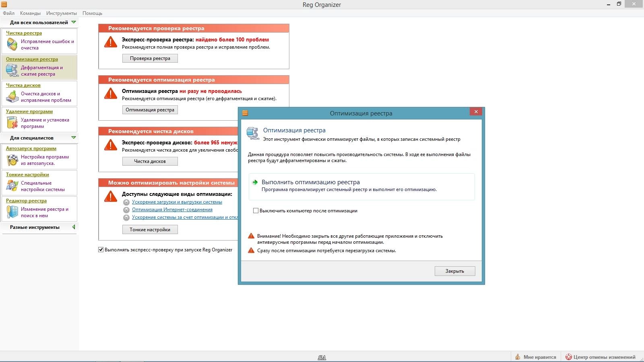Click the registry optimization icon in dialog header
Viewport: 644px width, 362px height.
(253, 133)
